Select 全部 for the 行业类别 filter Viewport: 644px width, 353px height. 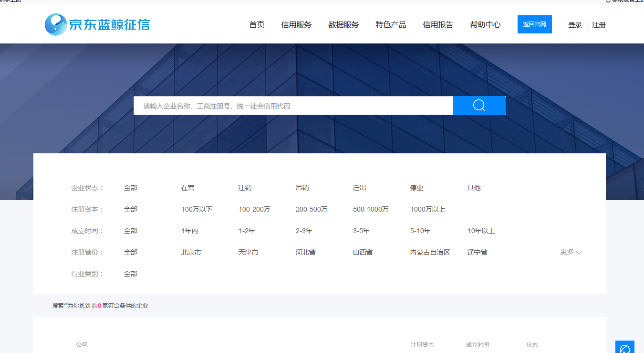click(130, 273)
